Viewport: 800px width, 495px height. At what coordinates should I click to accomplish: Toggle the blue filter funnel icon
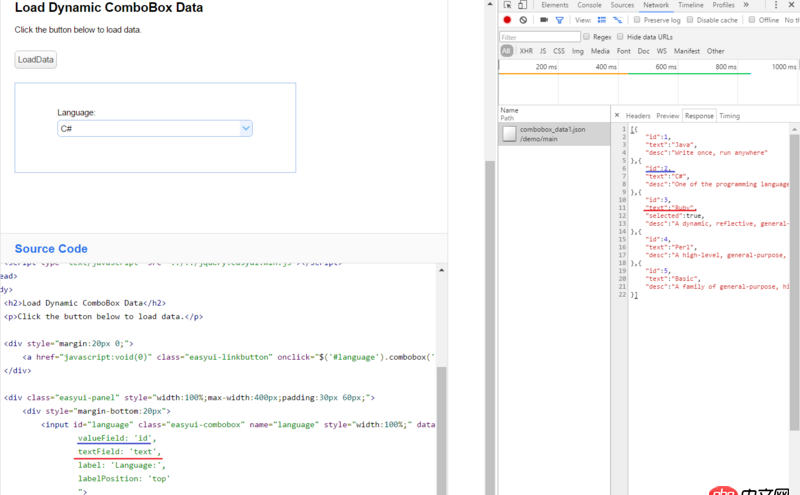pos(560,20)
